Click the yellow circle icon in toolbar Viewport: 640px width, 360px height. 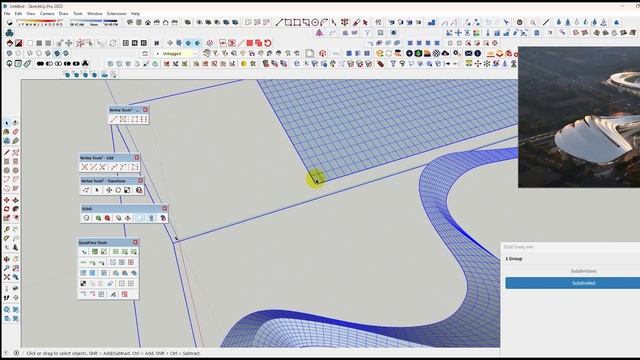pyautogui.click(x=243, y=64)
